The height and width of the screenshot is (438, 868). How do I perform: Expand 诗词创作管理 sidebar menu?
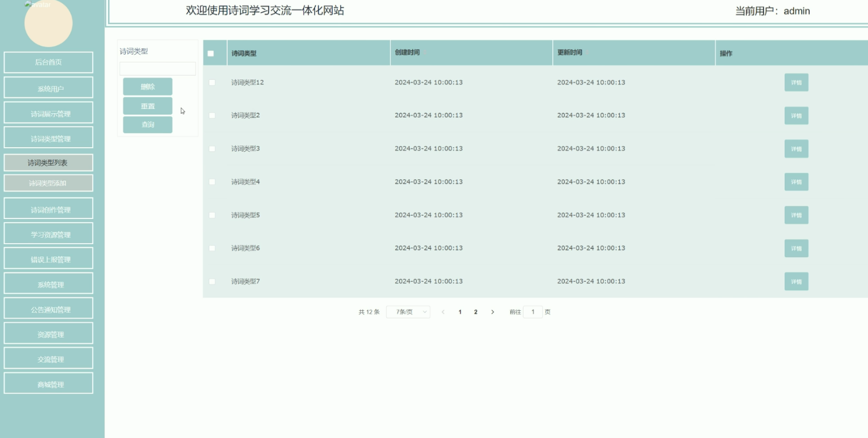point(49,209)
